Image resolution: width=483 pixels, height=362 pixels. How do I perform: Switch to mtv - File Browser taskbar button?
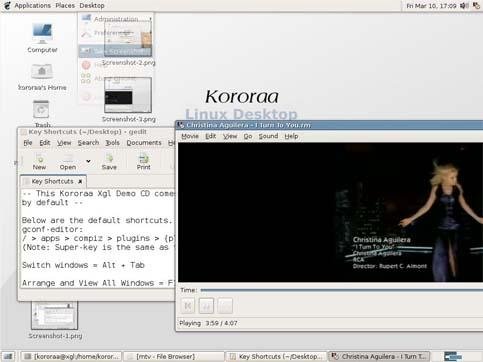coord(174,356)
